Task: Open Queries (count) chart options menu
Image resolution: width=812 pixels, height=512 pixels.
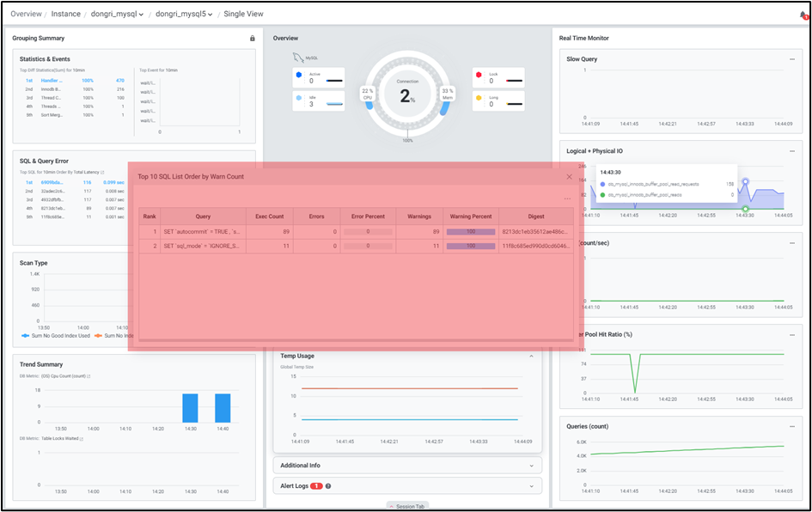Action: pyautogui.click(x=791, y=426)
